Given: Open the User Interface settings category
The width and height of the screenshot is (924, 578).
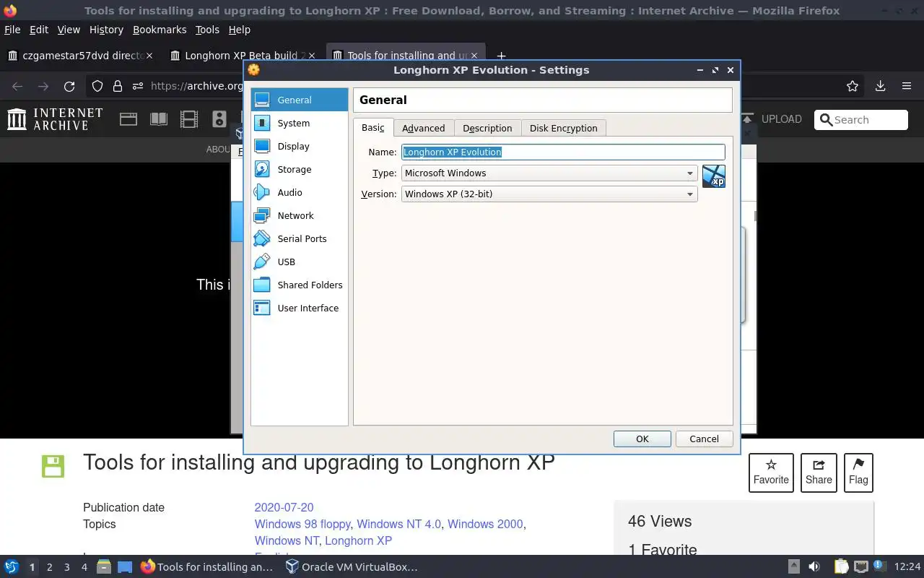Looking at the screenshot, I should coord(299,308).
